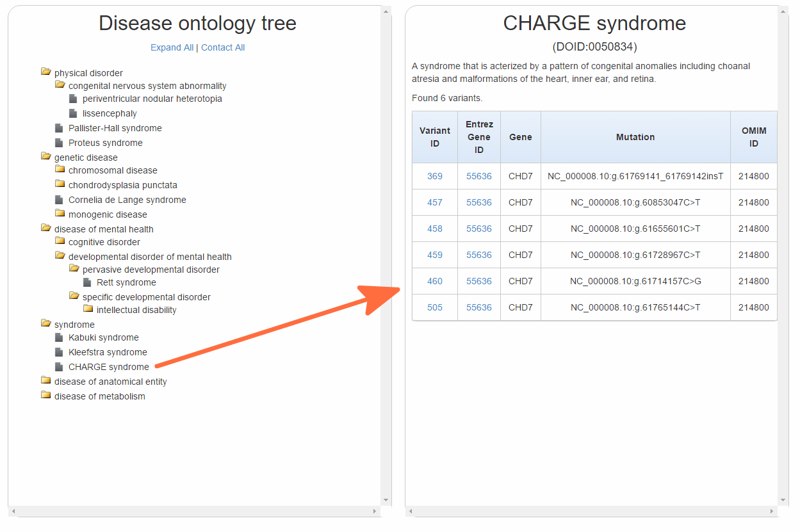
Task: Collapse congenital nervous system abnormality folder icon
Action: click(x=60, y=85)
